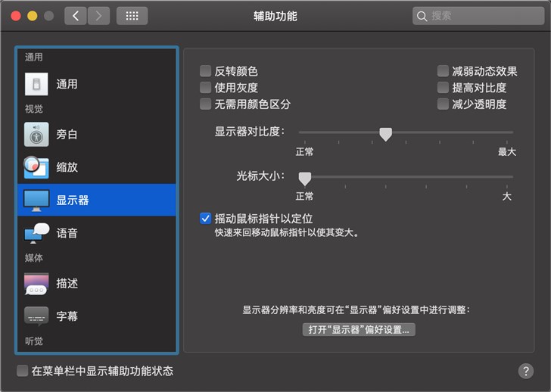Click the 显示器对比度 label
Image resolution: width=551 pixels, height=392 pixels.
click(250, 132)
